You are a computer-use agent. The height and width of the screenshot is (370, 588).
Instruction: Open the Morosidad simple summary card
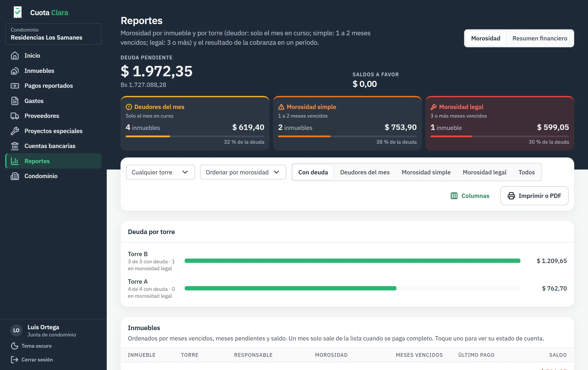click(347, 123)
